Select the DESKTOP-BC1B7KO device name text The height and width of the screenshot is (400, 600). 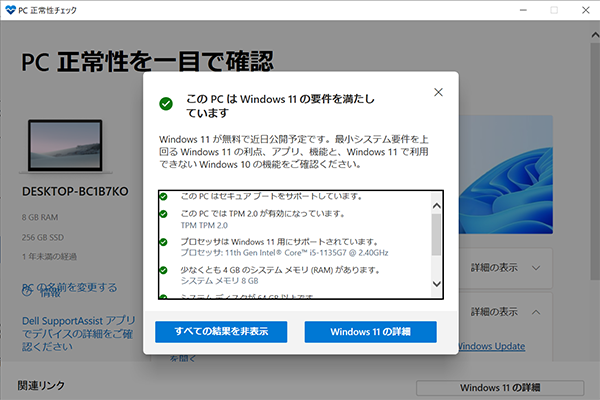75,191
